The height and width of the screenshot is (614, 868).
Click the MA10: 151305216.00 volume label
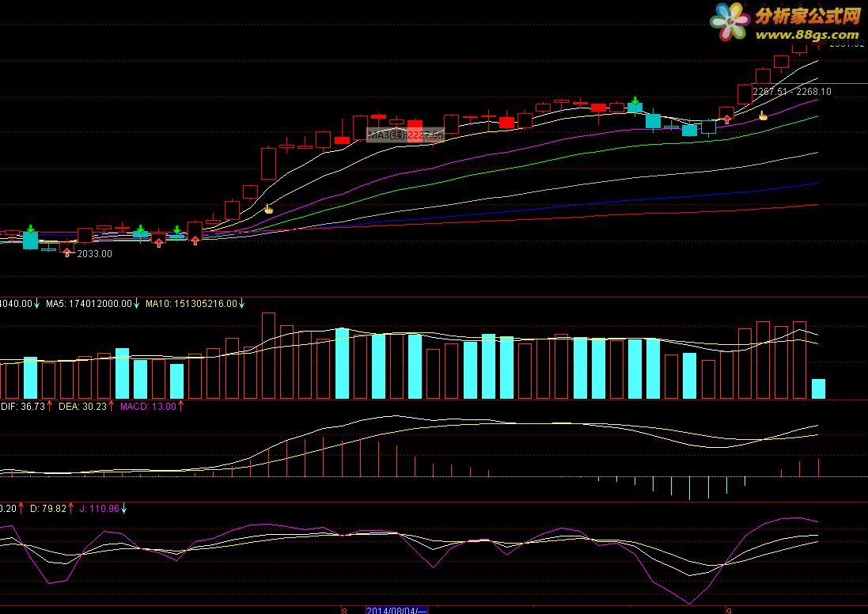pyautogui.click(x=191, y=303)
